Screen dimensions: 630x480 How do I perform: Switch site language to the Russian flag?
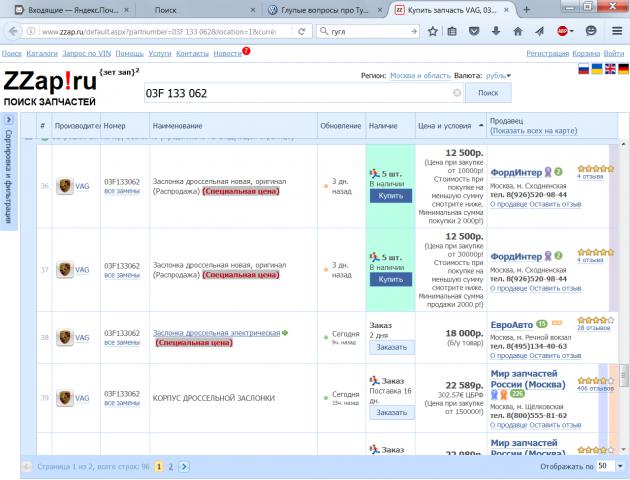click(x=583, y=69)
